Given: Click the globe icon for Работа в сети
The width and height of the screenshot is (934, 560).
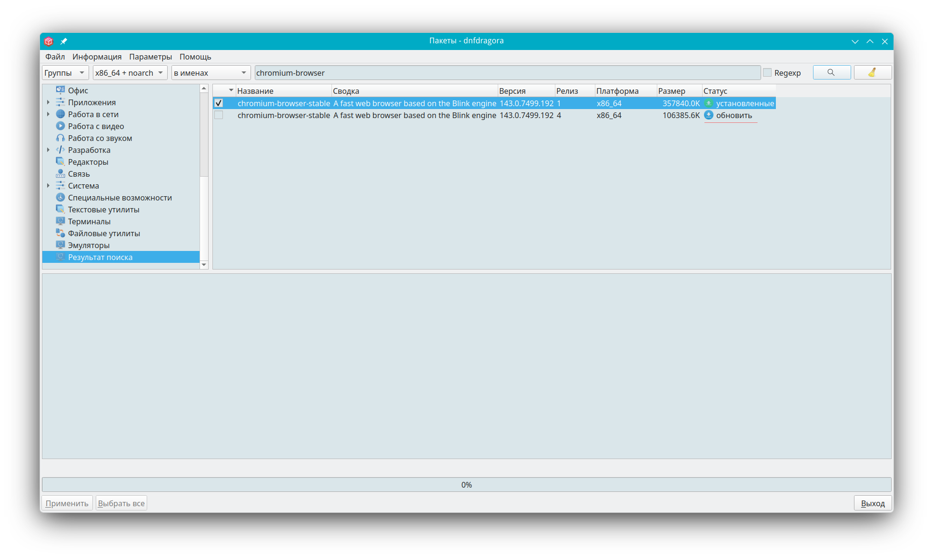Looking at the screenshot, I should click(x=60, y=114).
